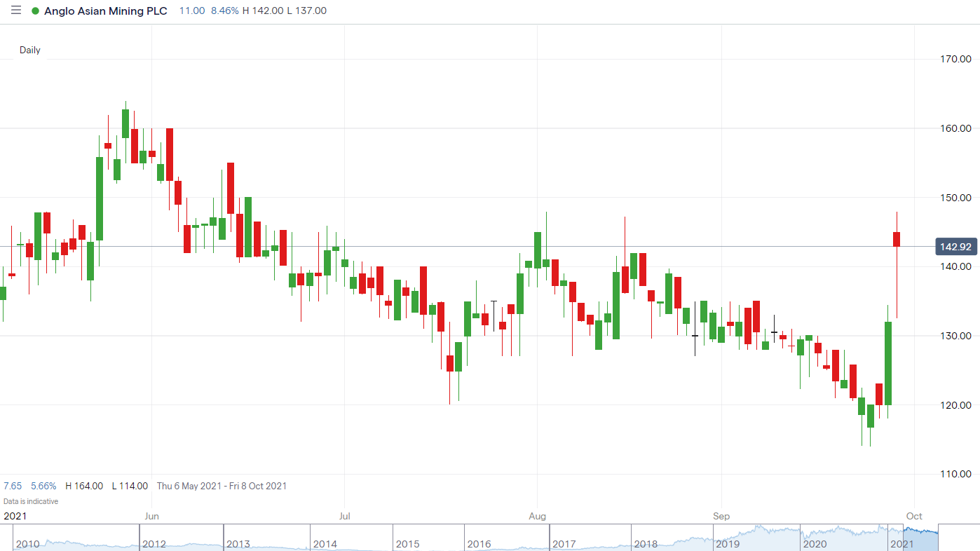Image resolution: width=980 pixels, height=551 pixels.
Task: Click the Aug label on date axis
Action: click(537, 517)
